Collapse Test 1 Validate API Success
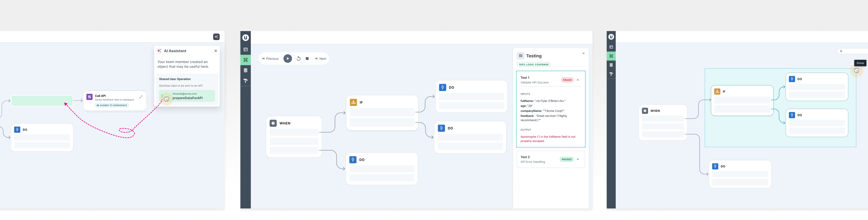The image size is (868, 220). pyautogui.click(x=578, y=80)
